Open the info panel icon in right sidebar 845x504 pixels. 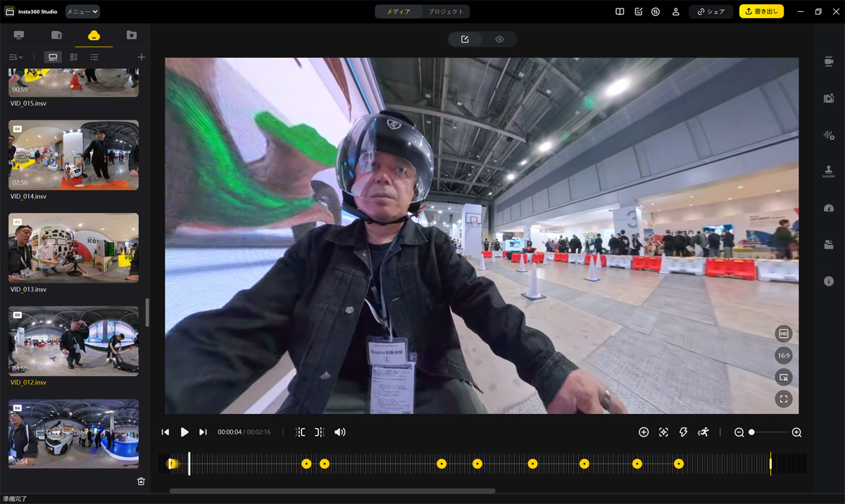pos(828,281)
